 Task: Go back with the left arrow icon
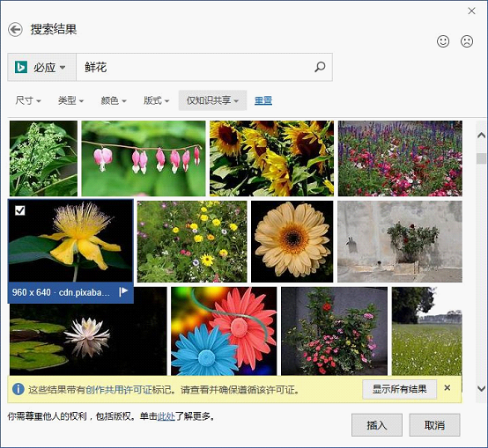coord(15,30)
